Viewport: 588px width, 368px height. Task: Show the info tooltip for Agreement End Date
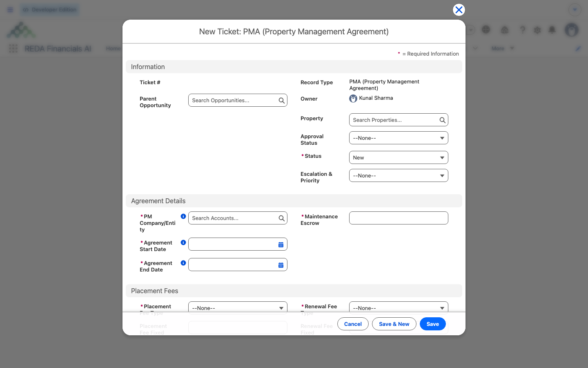click(183, 263)
